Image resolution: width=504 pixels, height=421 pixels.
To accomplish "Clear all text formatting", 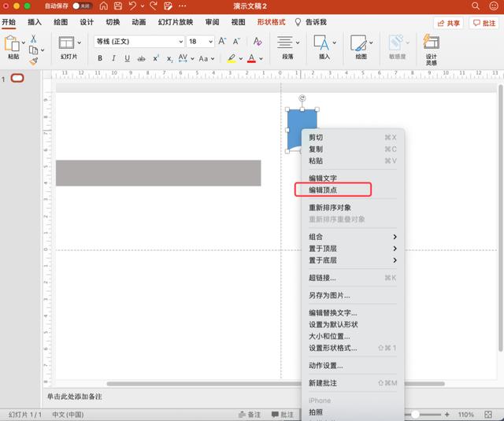I will pos(258,41).
